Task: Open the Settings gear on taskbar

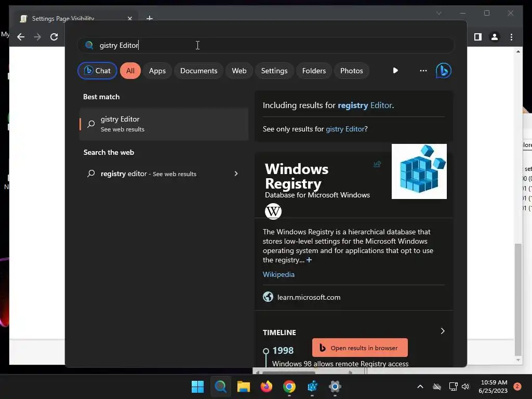Action: 335,387
